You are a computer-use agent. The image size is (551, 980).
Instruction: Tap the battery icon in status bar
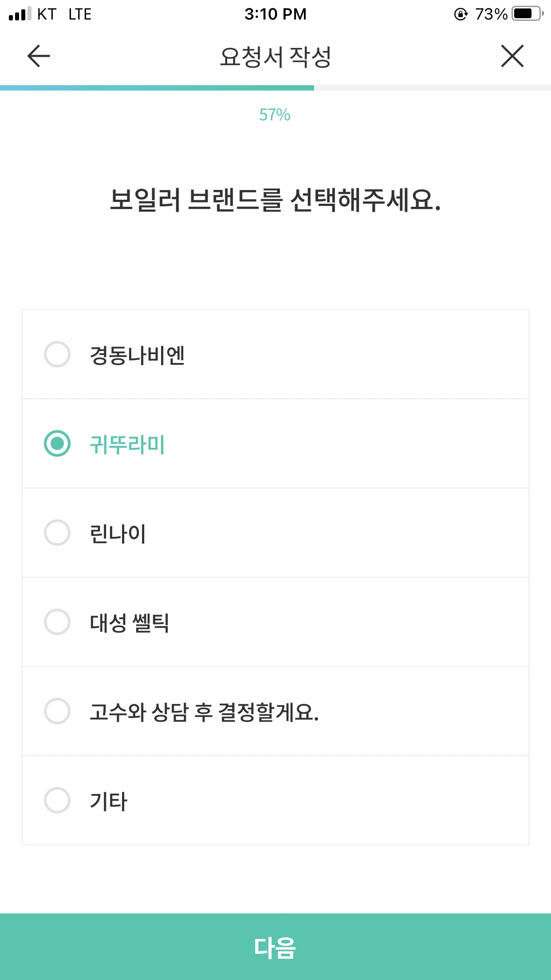click(x=527, y=14)
